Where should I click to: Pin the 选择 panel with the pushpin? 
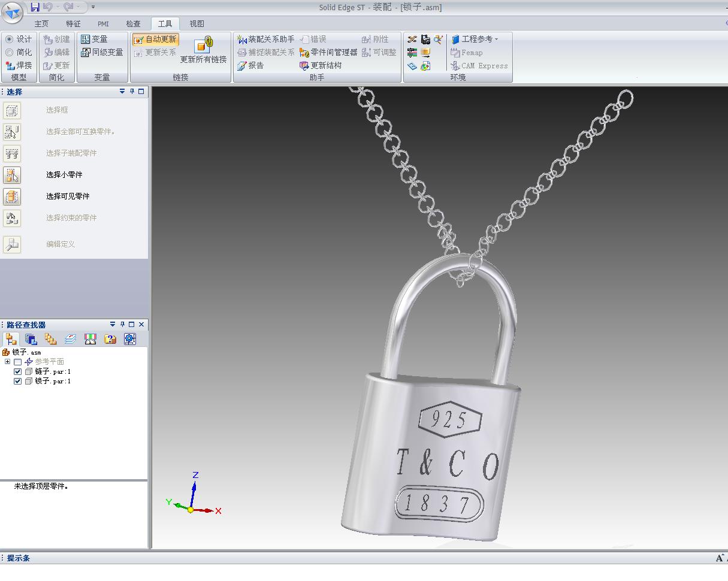[132, 92]
